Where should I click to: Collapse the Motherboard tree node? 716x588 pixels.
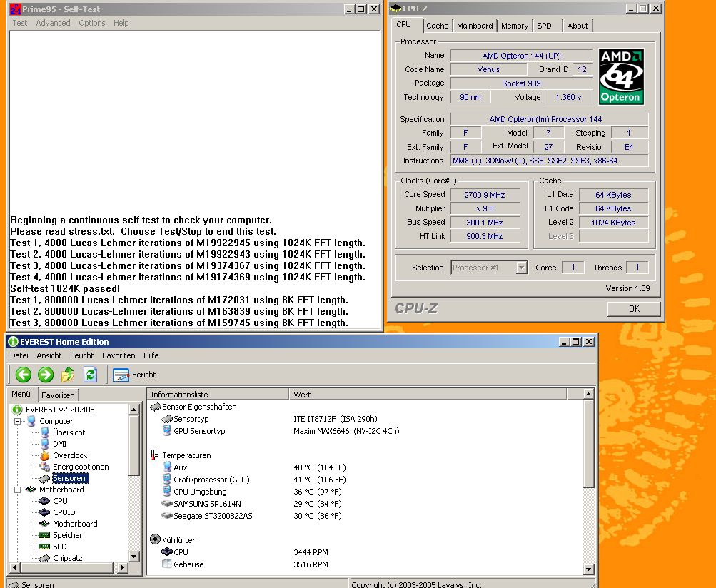tap(17, 490)
